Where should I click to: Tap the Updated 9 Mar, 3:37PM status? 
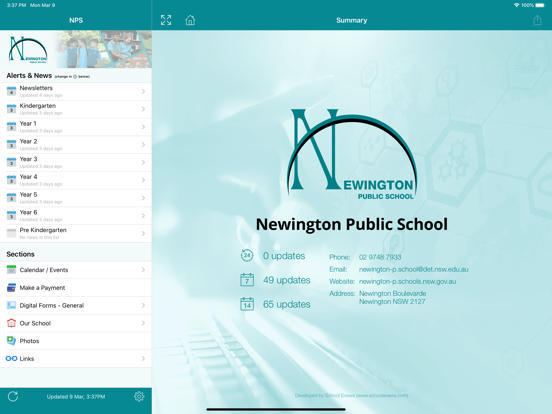click(x=76, y=397)
